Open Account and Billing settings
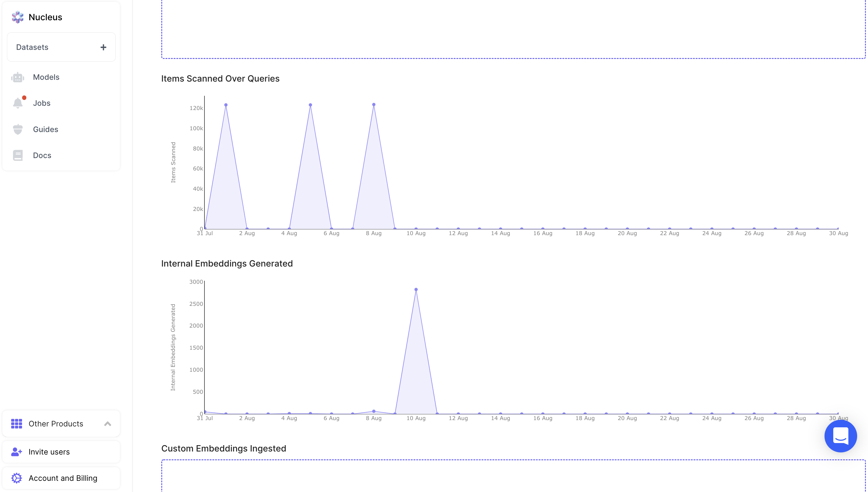This screenshot has width=868, height=492. point(63,478)
